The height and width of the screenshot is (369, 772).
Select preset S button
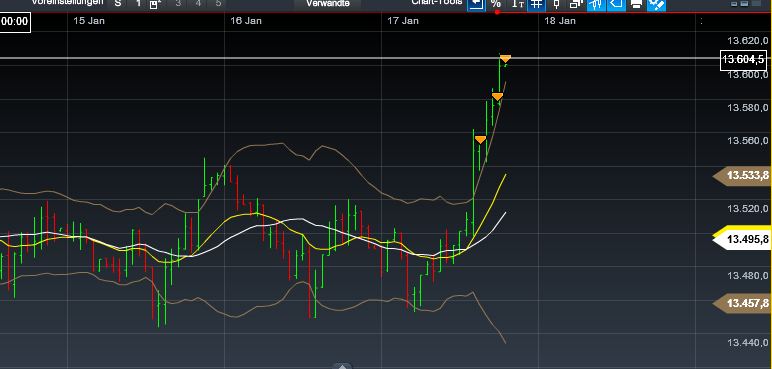pos(118,3)
